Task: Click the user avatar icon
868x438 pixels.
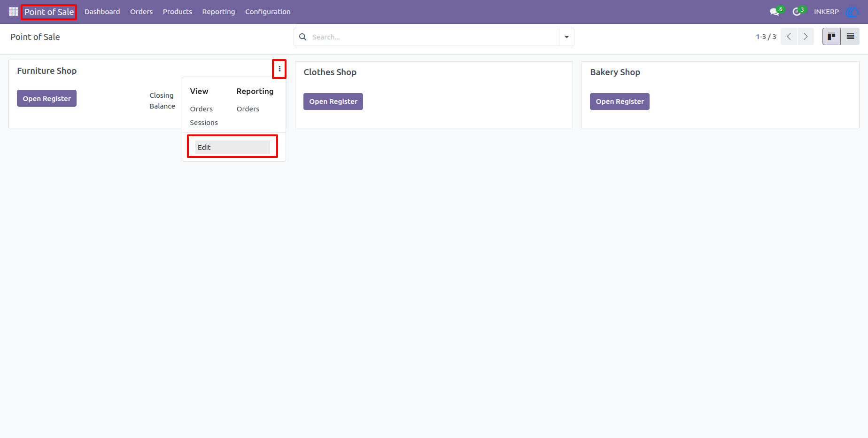Action: click(x=852, y=12)
